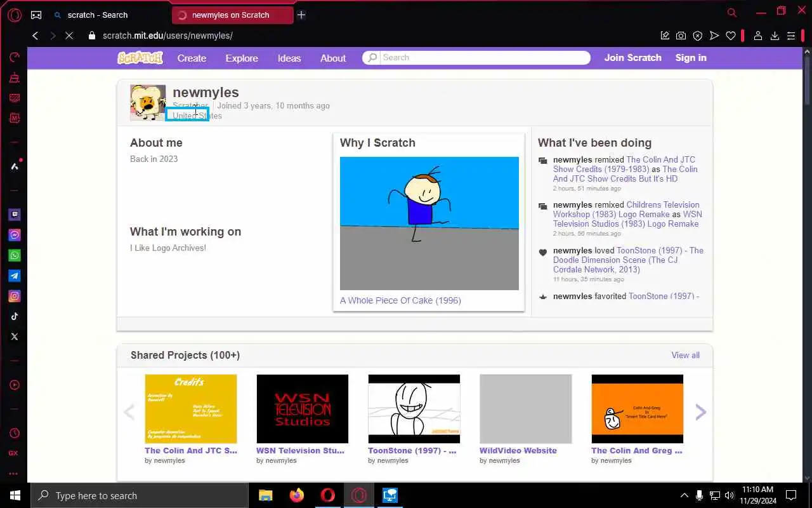
Task: Open the About menu item
Action: coord(333,58)
